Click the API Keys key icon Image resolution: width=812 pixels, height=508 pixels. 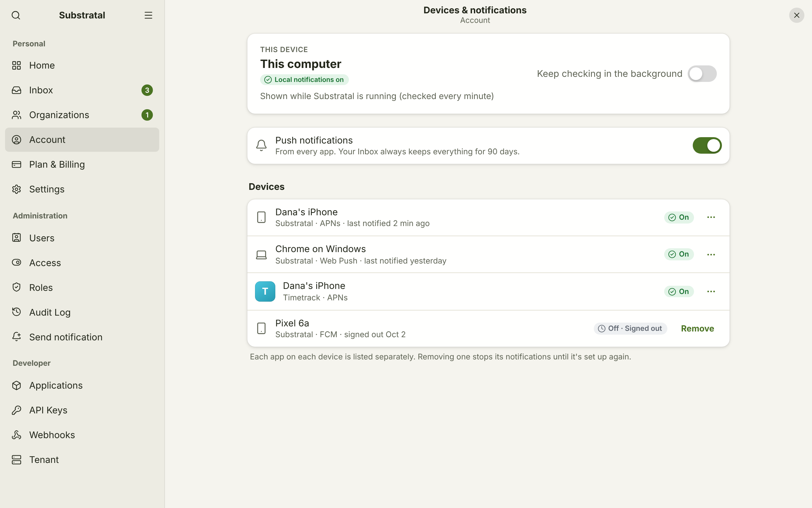[x=16, y=410]
